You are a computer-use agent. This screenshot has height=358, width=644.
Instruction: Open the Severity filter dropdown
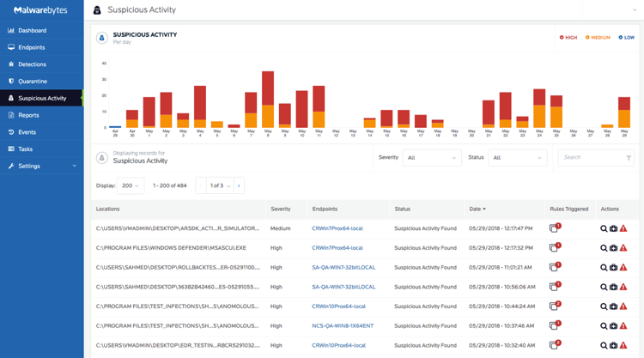pyautogui.click(x=432, y=158)
